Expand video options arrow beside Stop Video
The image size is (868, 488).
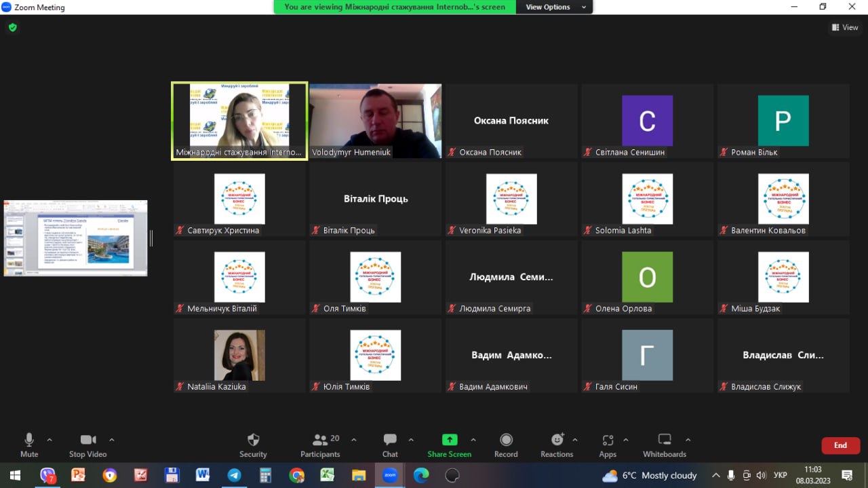pos(112,440)
